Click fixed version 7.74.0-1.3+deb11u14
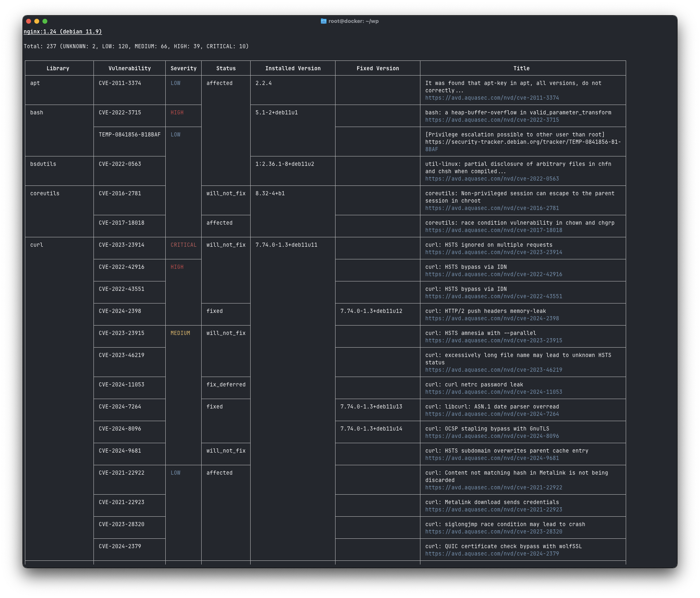The height and width of the screenshot is (598, 700). point(371,429)
